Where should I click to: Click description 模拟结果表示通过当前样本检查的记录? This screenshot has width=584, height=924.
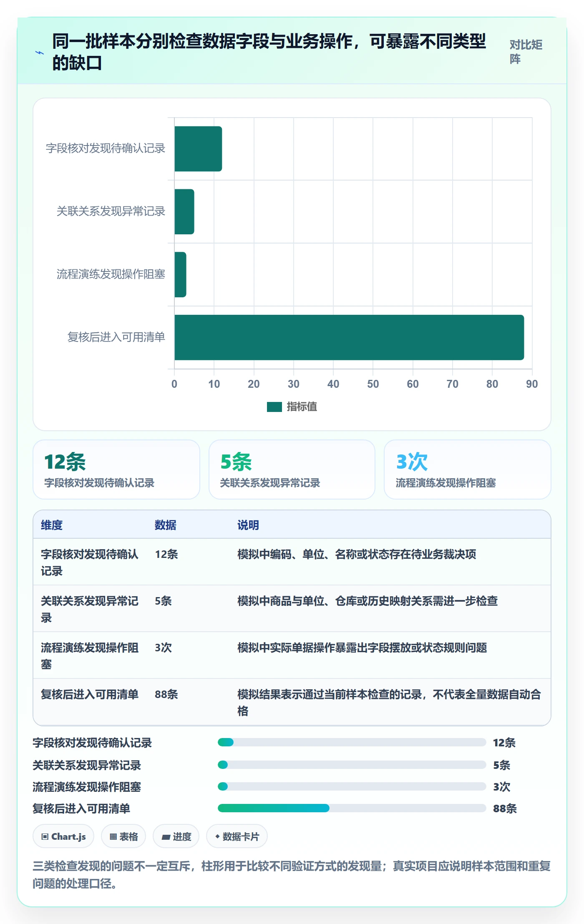[389, 703]
